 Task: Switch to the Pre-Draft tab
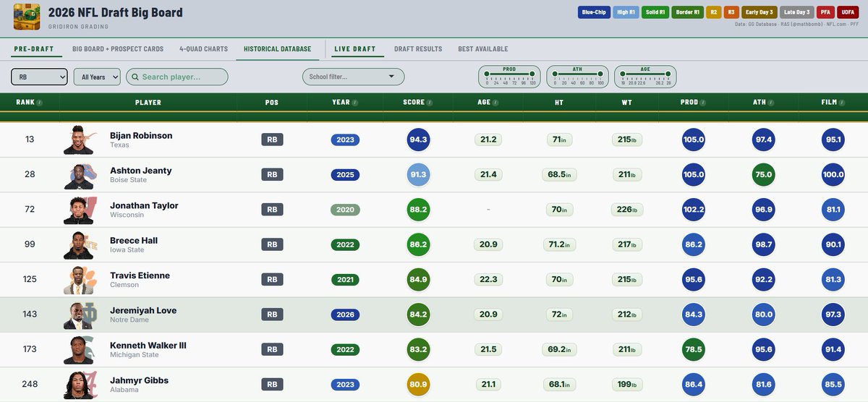[34, 49]
